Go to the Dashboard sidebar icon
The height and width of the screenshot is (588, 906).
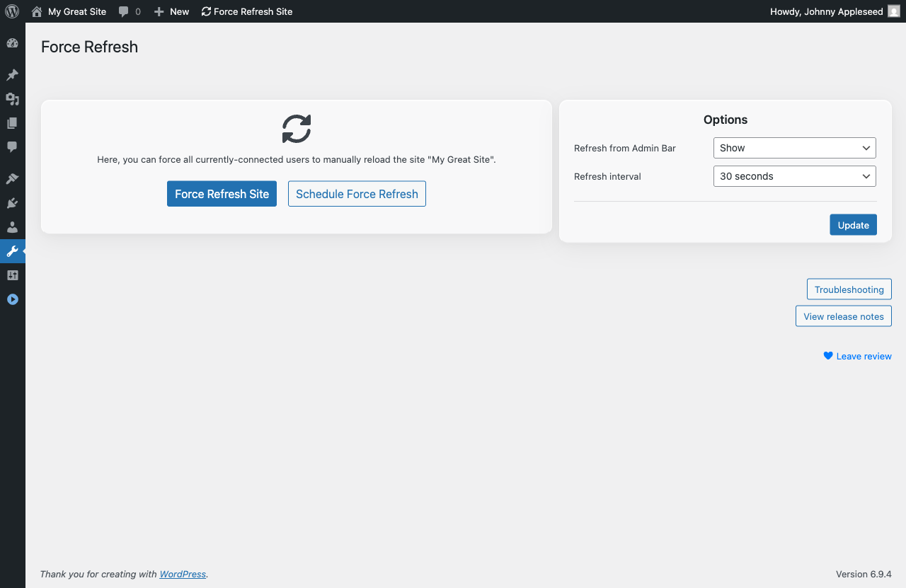click(12, 43)
